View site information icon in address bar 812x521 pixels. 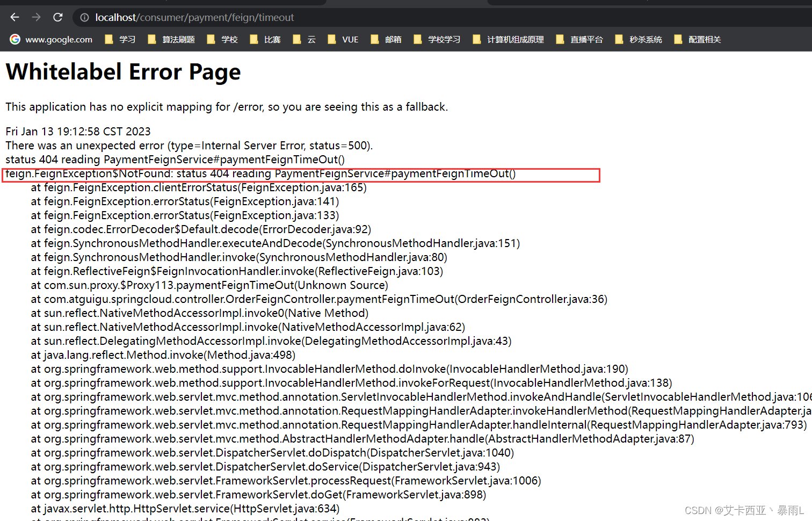click(x=84, y=18)
